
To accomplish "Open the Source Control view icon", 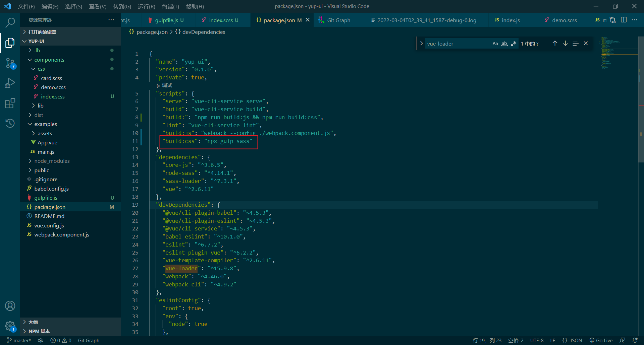I will [10, 63].
